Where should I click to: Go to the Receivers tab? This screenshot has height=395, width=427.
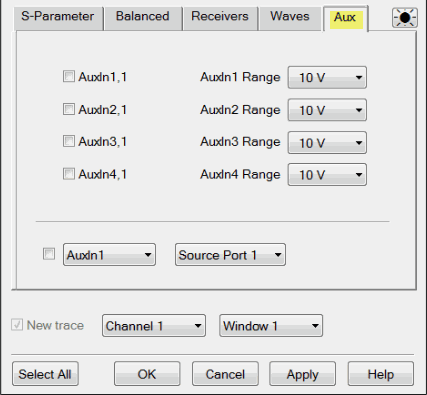[220, 18]
